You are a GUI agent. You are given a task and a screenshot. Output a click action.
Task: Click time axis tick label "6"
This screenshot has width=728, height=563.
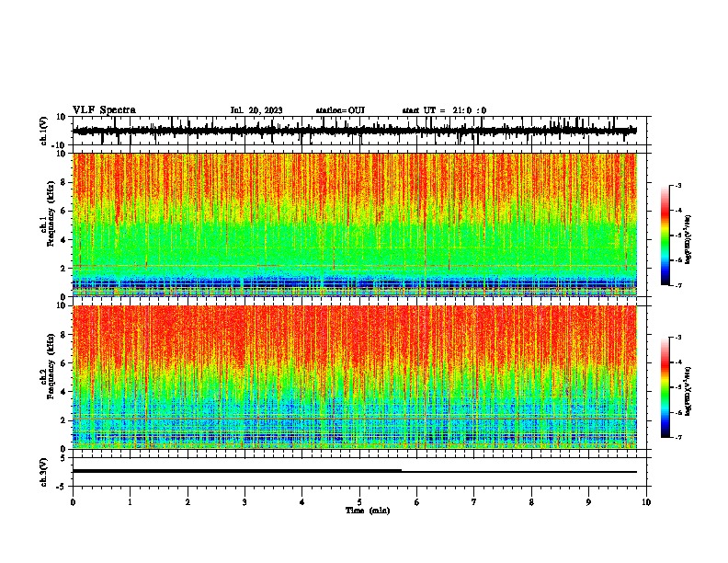tap(417, 502)
